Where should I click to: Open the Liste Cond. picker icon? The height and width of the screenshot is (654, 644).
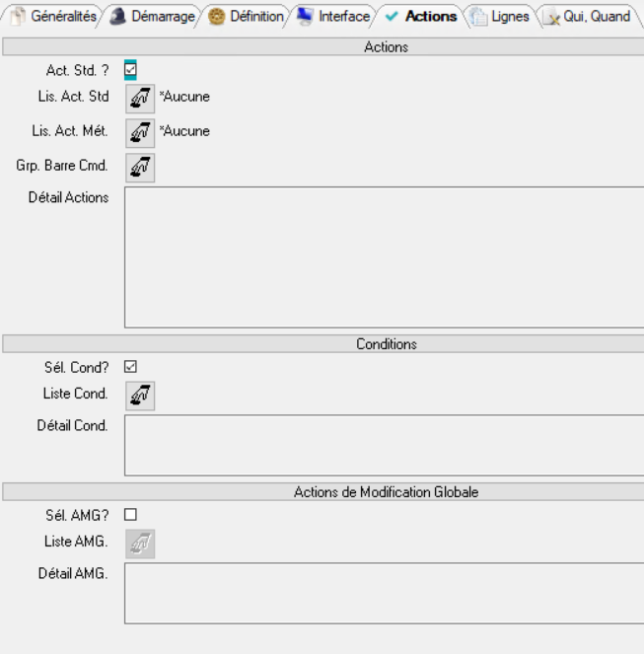coord(140,395)
